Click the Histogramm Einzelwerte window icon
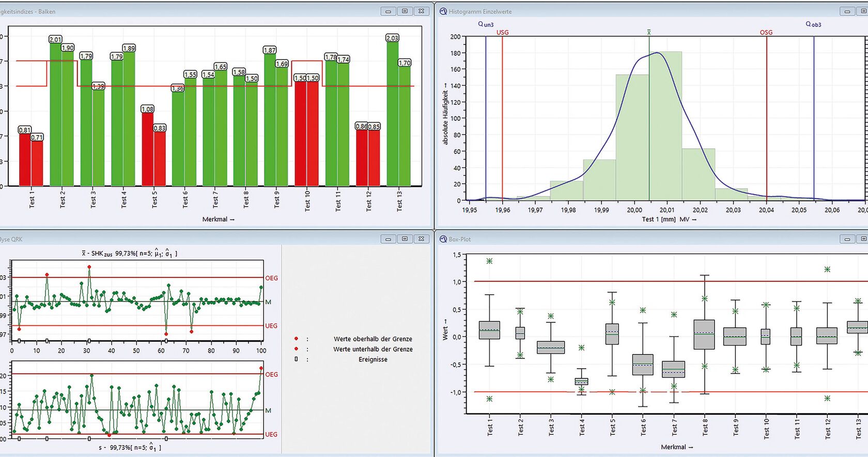Screen dimensions: 868x457 tap(443, 11)
